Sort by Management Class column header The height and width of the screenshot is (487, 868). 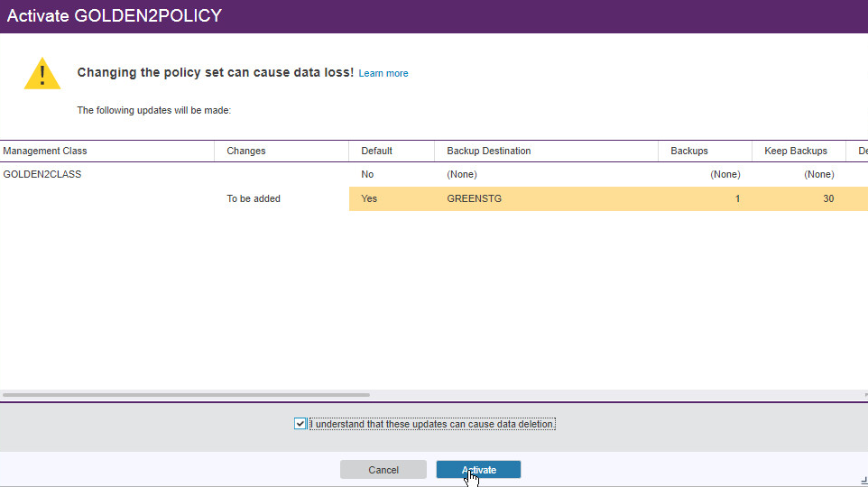click(x=45, y=151)
